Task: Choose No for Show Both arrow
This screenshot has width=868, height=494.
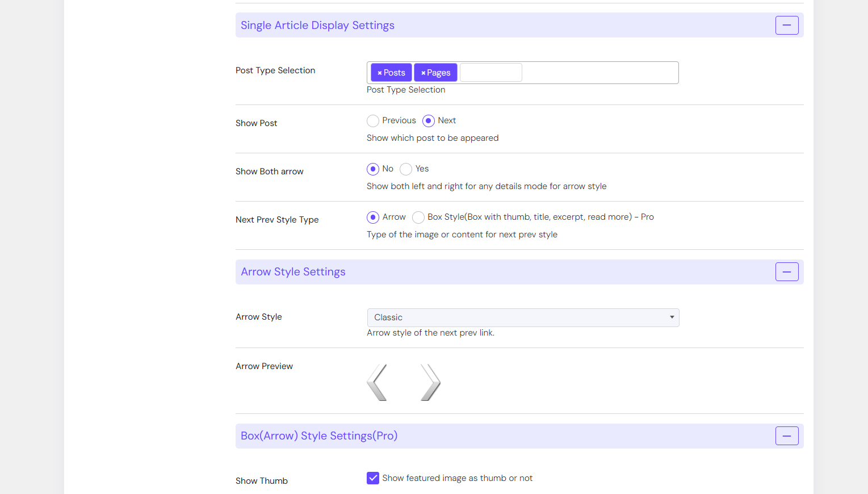Action: pyautogui.click(x=373, y=169)
